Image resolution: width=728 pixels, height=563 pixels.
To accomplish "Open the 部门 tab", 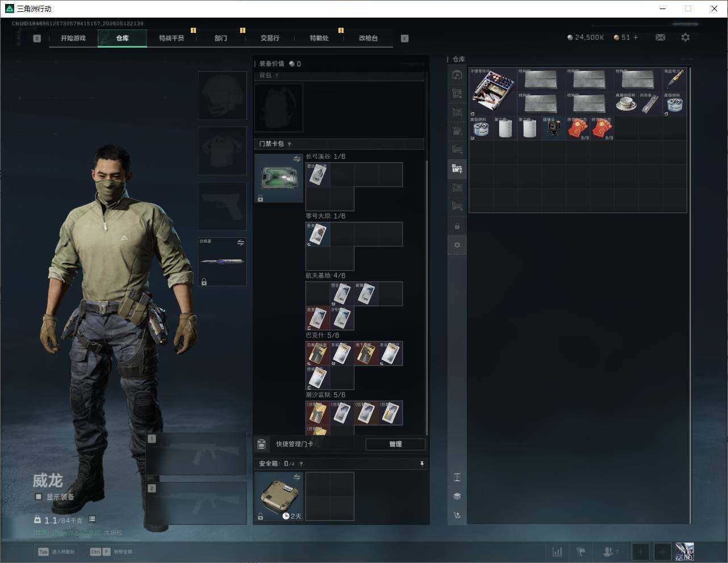I will 220,38.
